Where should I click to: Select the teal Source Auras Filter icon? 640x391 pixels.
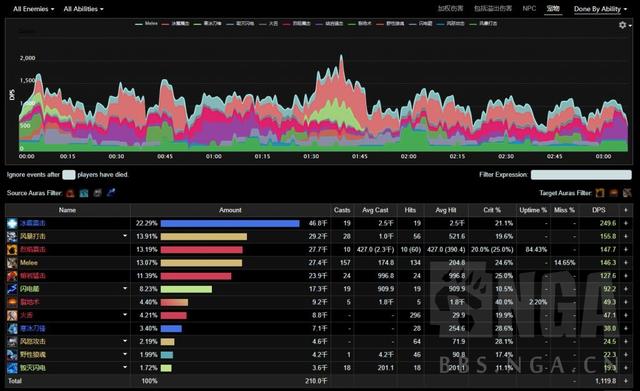84,193
